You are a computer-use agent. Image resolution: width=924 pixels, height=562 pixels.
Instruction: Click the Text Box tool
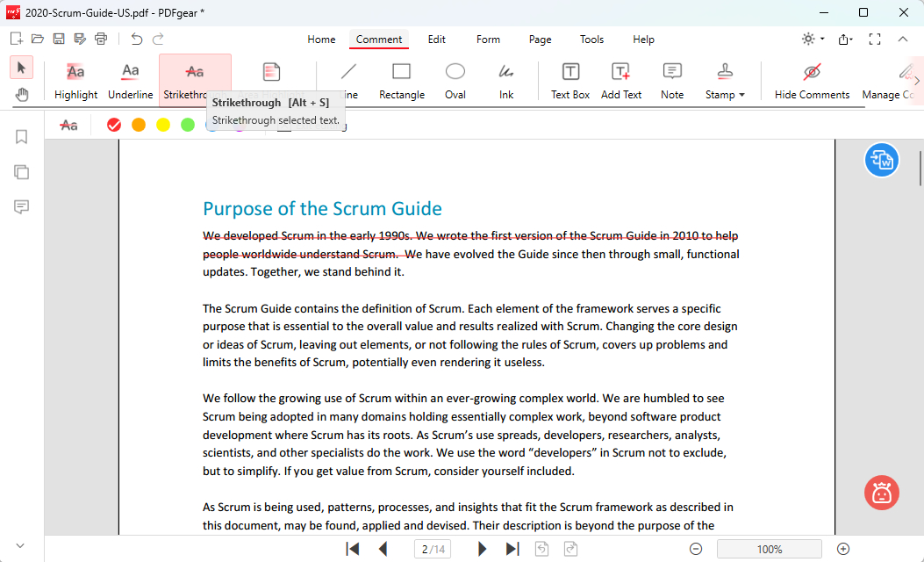[x=569, y=80]
